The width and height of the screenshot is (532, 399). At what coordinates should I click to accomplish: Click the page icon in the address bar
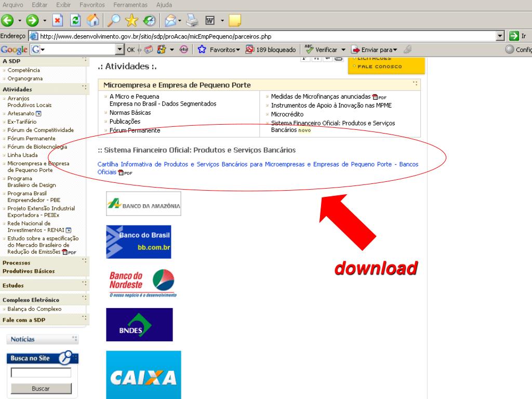(x=33, y=36)
